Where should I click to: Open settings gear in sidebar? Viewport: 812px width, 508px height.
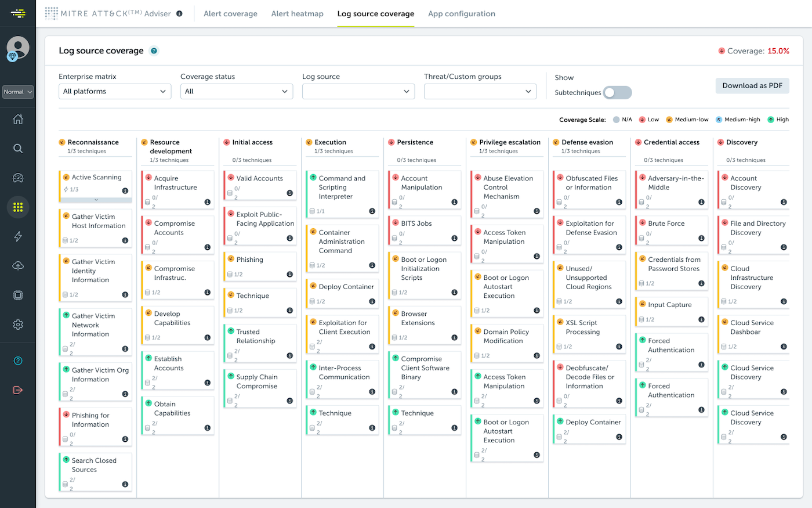pyautogui.click(x=18, y=325)
